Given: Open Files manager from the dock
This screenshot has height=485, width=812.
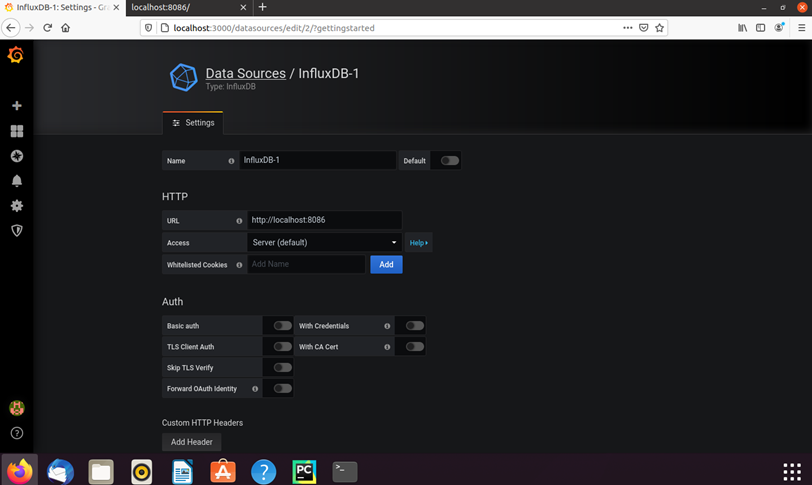Looking at the screenshot, I should (100, 471).
